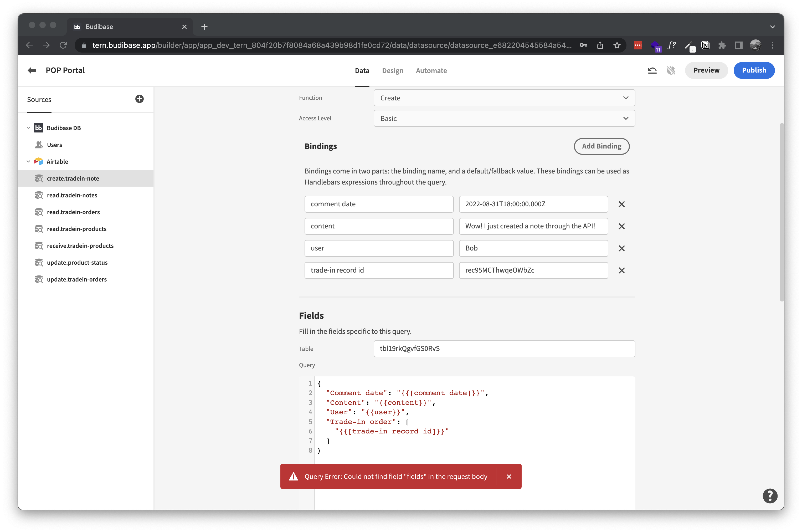
Task: Collapse the Budibase DB tree node
Action: coord(28,128)
